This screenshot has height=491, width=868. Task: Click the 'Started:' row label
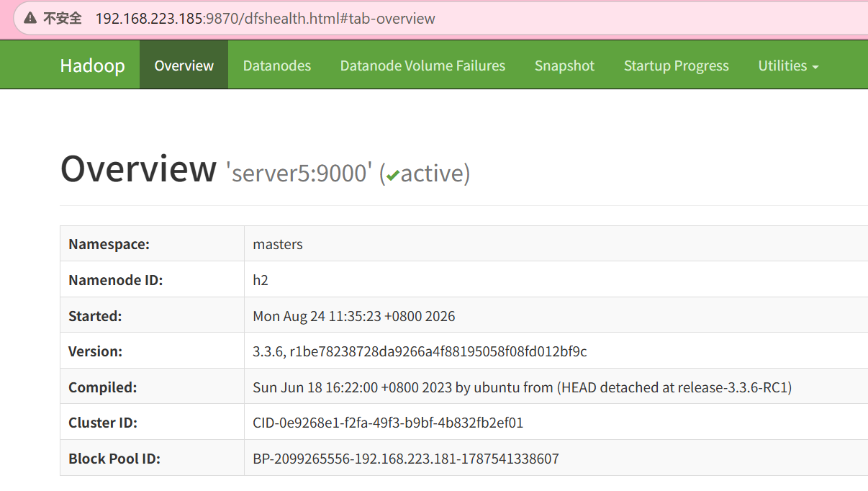click(95, 316)
